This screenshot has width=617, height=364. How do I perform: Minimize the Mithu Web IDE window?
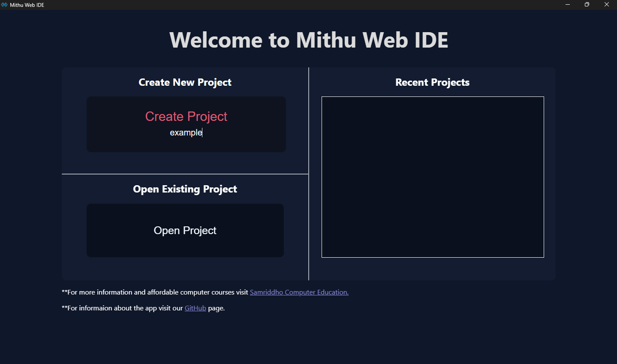568,5
